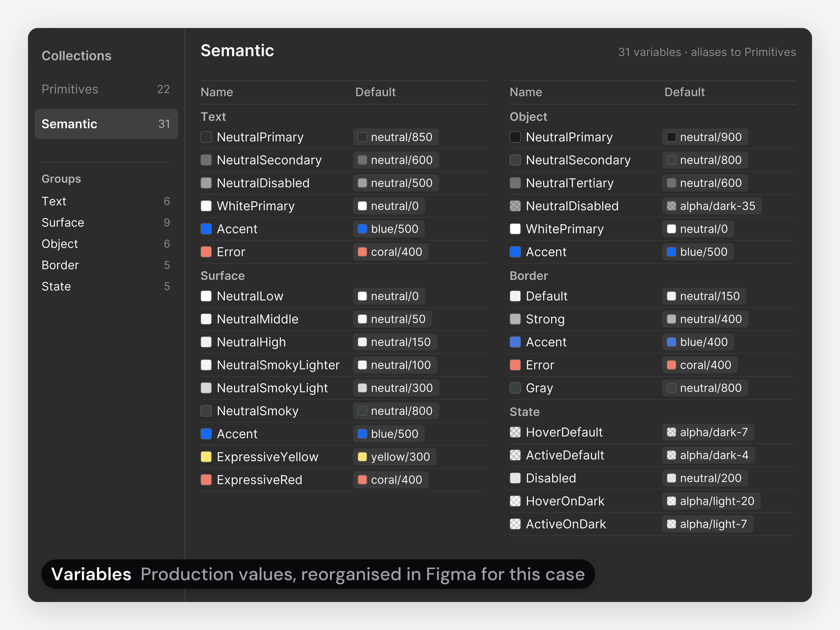Click the swatch beside Text NeutralSecondary variable
Image resolution: width=840 pixels, height=630 pixels.
206,160
